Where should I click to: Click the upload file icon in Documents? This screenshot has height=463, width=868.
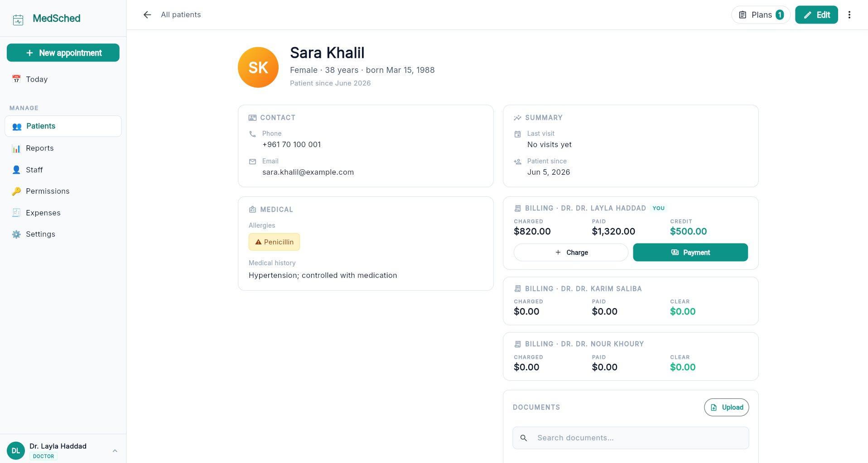[x=714, y=407]
